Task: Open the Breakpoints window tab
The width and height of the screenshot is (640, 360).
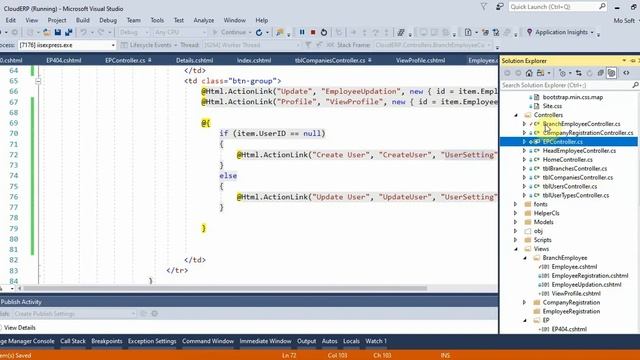Action: coord(107,341)
